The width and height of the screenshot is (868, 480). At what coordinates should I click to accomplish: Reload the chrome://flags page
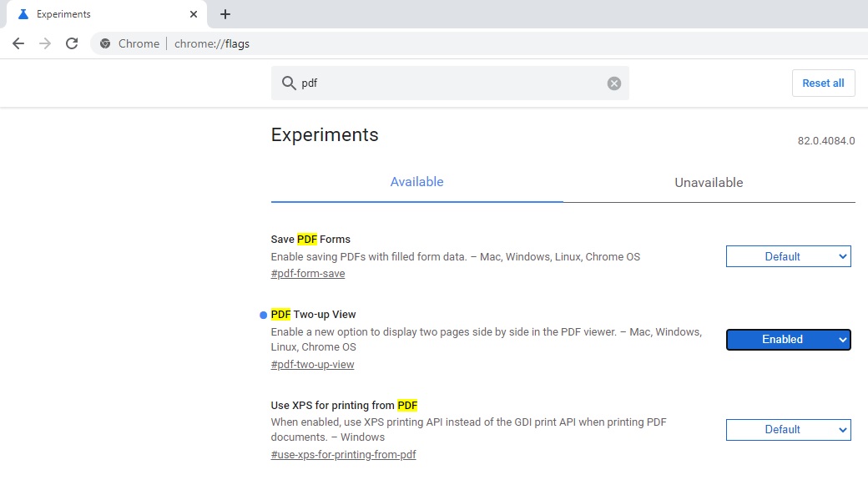pos(72,43)
